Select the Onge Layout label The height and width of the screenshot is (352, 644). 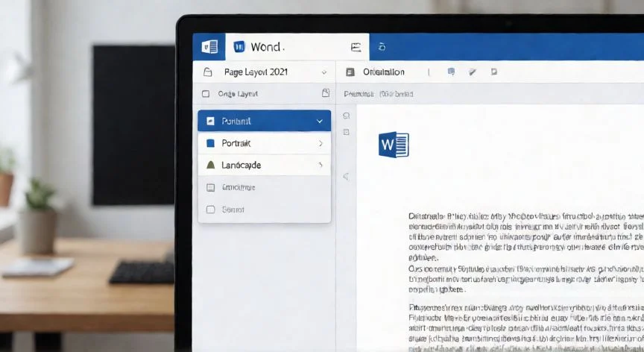pos(238,94)
